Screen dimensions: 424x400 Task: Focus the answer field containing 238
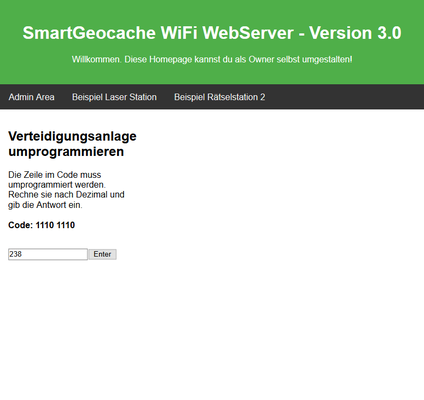[48, 254]
